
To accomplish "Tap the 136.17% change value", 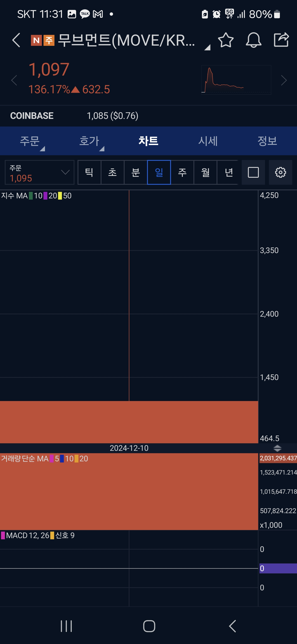I will pos(49,89).
